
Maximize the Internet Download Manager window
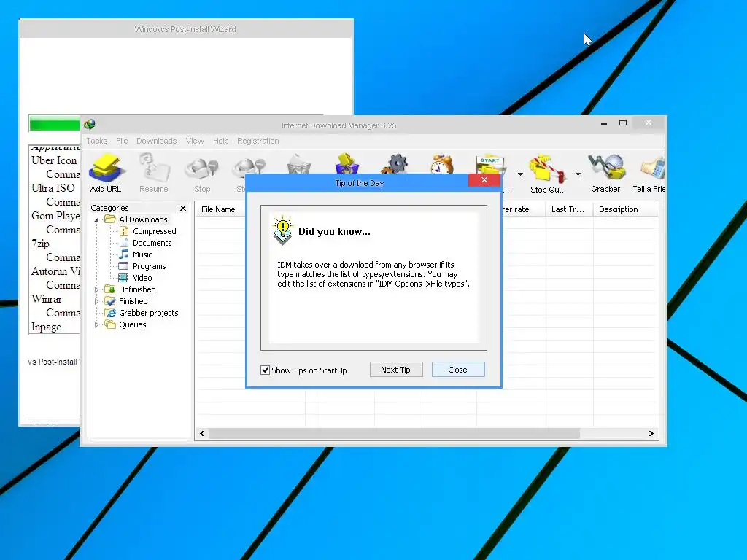[x=623, y=122]
